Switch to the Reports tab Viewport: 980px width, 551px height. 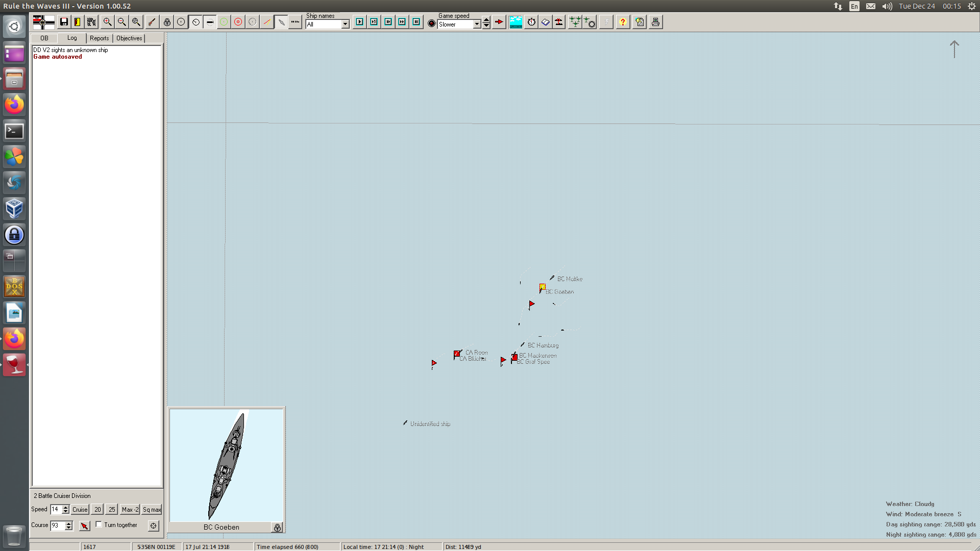click(x=99, y=38)
